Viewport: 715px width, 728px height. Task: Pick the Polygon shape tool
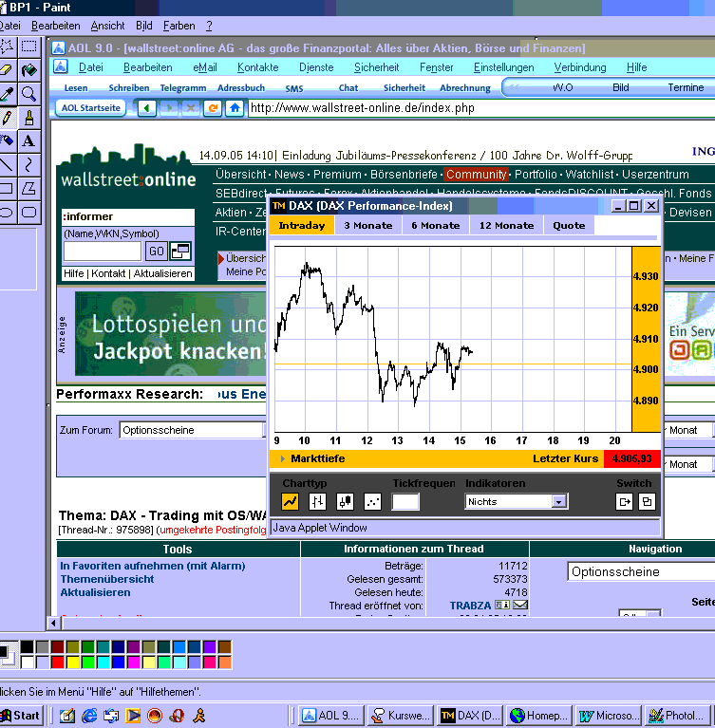coord(28,188)
